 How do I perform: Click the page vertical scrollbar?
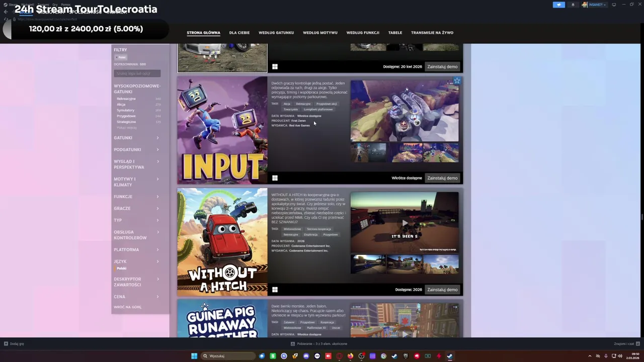point(641,217)
